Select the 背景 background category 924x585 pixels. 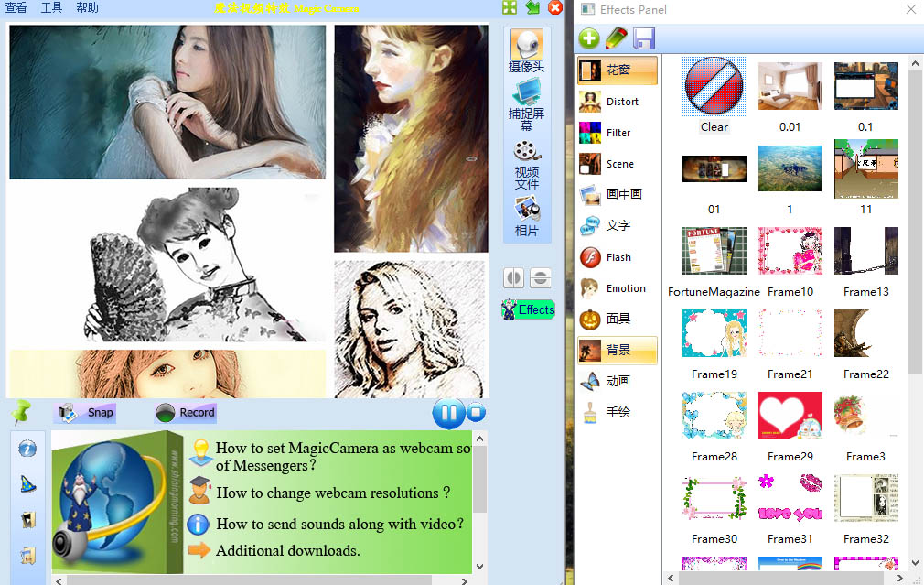pyautogui.click(x=618, y=351)
